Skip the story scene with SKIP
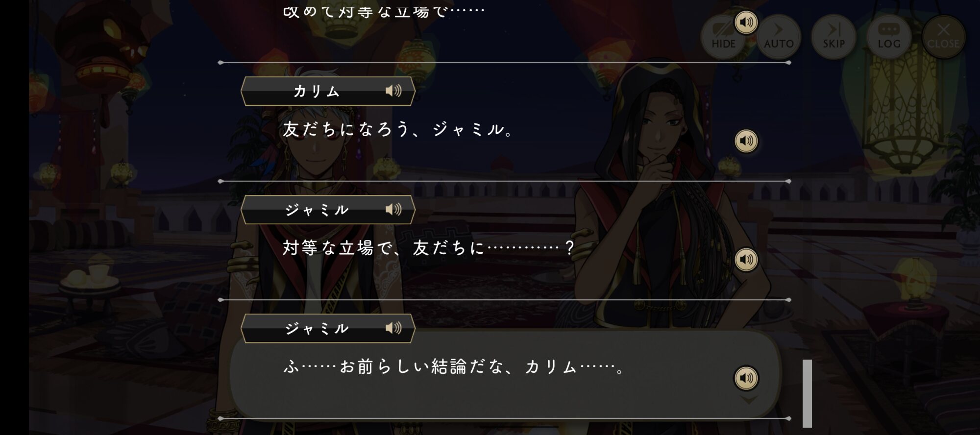The height and width of the screenshot is (435, 980). [833, 37]
